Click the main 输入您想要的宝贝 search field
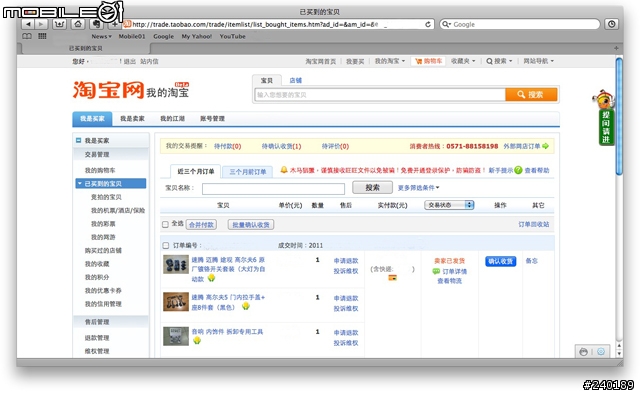The width and height of the screenshot is (640, 393). (380, 95)
